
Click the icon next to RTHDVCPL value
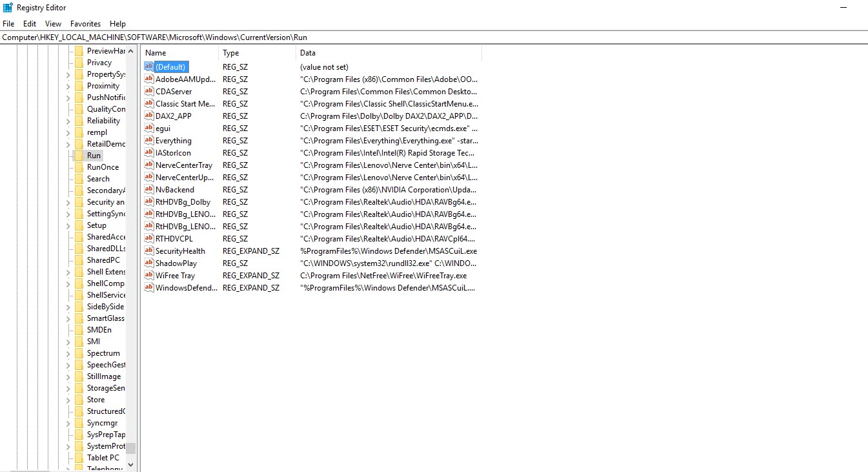click(x=149, y=238)
